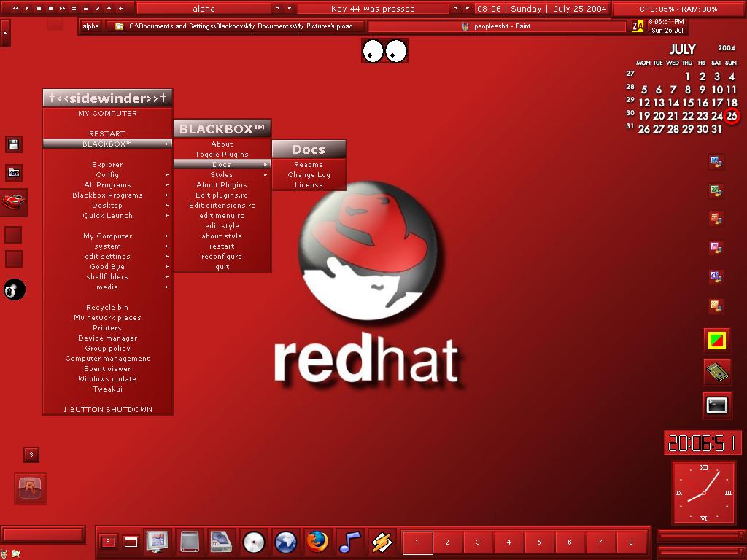This screenshot has height=560, width=747.
Task: Open Recycle bin from the sidewinder menu
Action: [x=107, y=308]
